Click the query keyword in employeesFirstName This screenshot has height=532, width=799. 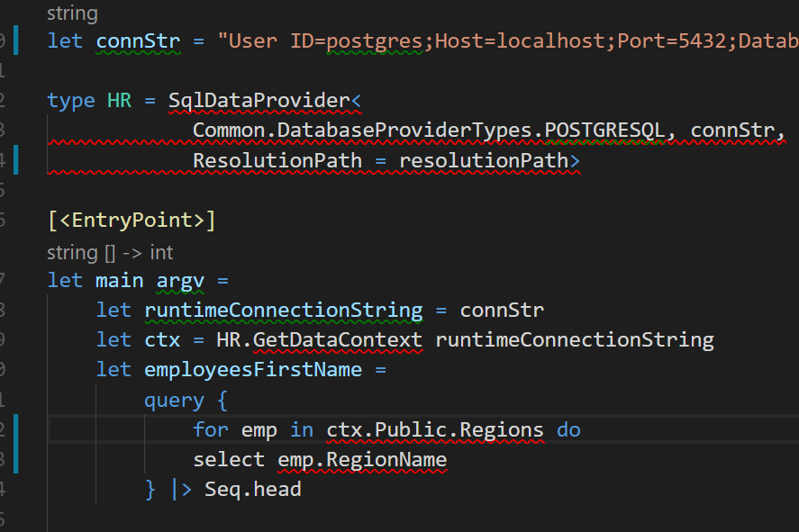pos(174,400)
